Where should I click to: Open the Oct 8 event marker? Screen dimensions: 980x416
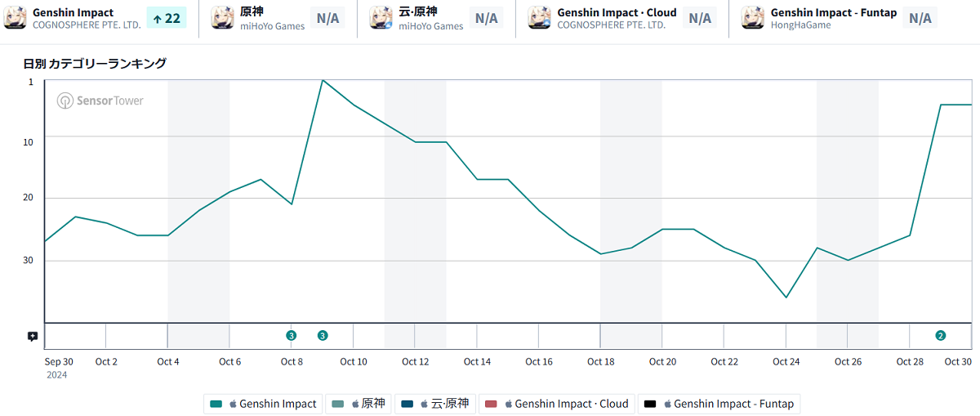(x=291, y=335)
